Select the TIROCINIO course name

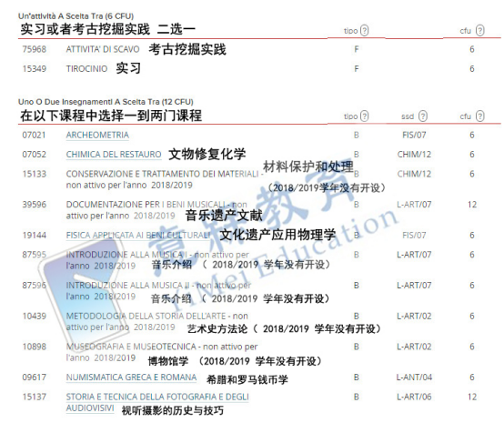(x=86, y=69)
